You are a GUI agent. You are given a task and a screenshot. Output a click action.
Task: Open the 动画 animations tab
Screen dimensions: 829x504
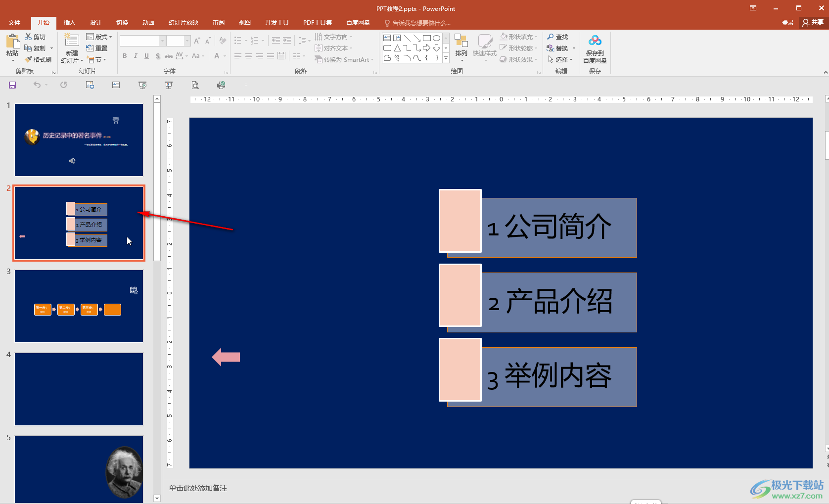(148, 23)
